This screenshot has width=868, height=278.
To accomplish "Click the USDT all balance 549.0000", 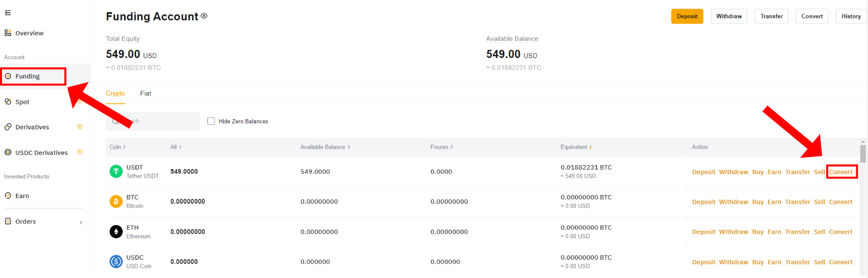I will point(184,172).
